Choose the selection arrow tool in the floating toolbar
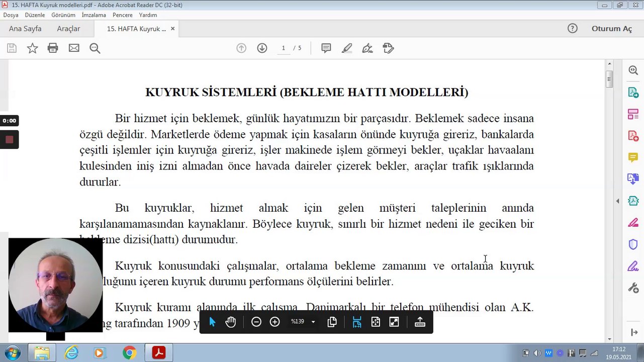 (x=212, y=322)
